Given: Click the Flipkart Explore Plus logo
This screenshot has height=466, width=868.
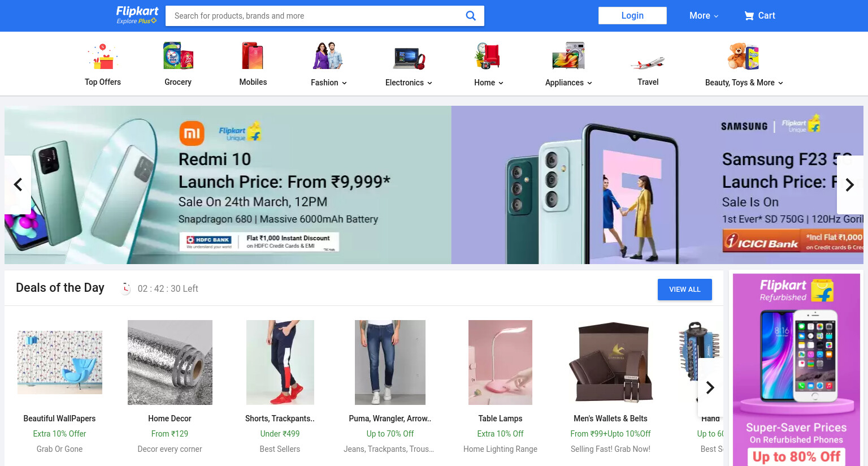Looking at the screenshot, I should click(137, 15).
